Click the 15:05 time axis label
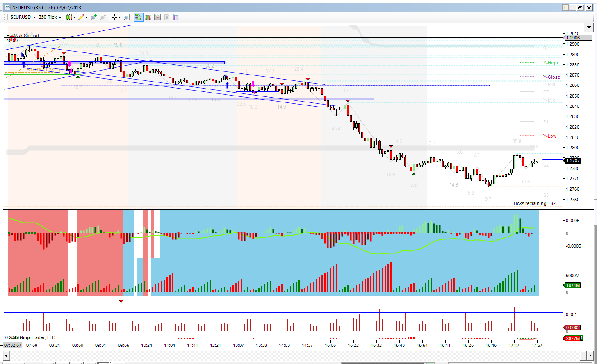Screen dimensions: 597x364 coord(330,345)
